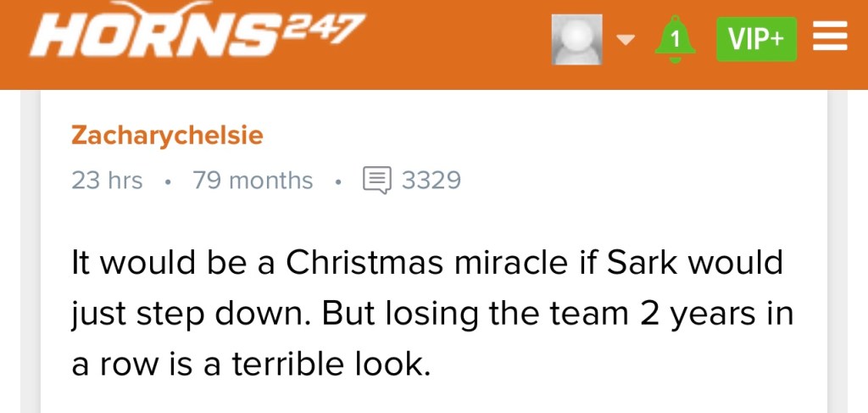Visit the Zacharychelsie profile link
The image size is (868, 413).
[x=167, y=135]
